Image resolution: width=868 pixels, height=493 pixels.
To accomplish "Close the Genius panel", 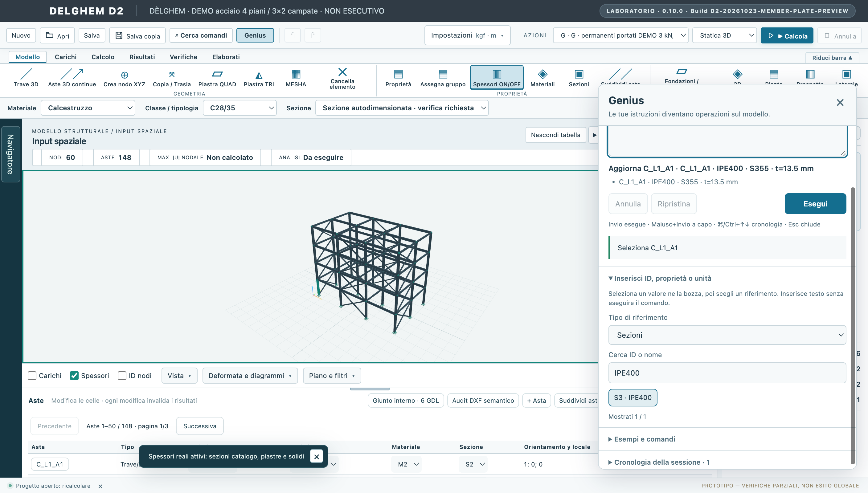I will [x=840, y=103].
